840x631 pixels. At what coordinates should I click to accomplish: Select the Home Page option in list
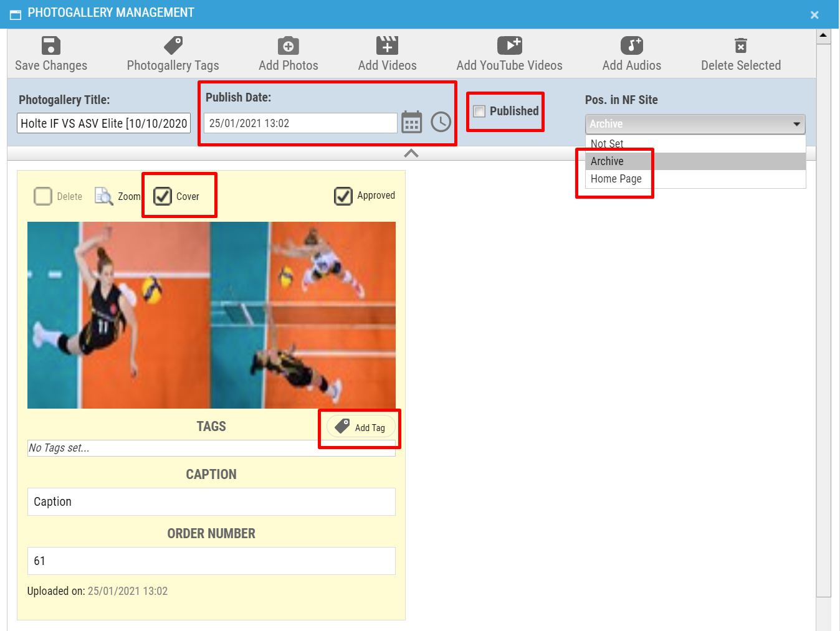point(616,179)
